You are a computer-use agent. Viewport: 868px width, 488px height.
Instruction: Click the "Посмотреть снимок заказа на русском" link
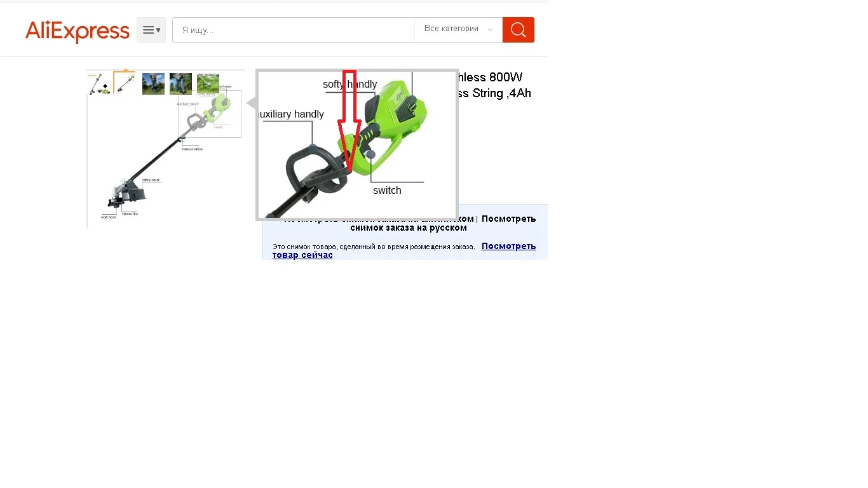(x=443, y=223)
